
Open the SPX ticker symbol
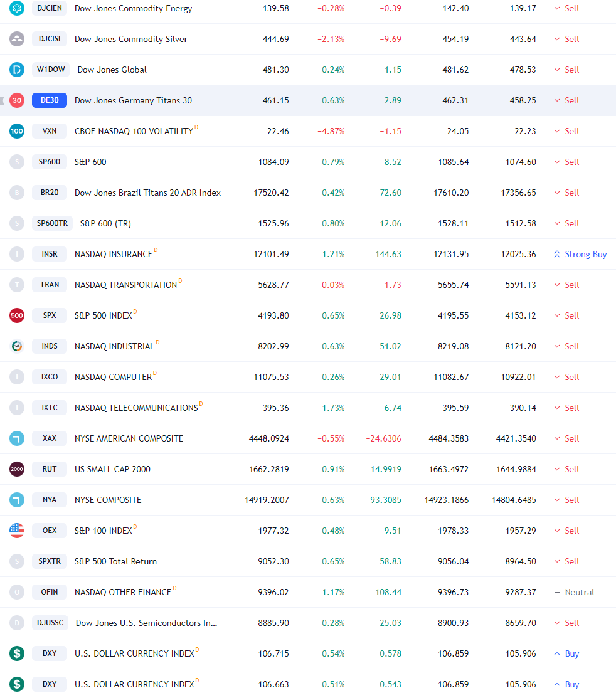50,315
